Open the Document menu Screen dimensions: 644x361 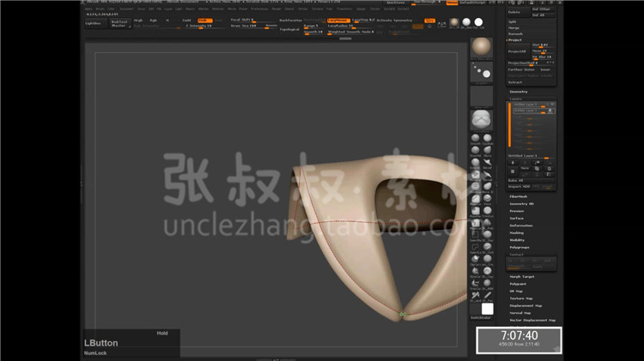[126, 9]
